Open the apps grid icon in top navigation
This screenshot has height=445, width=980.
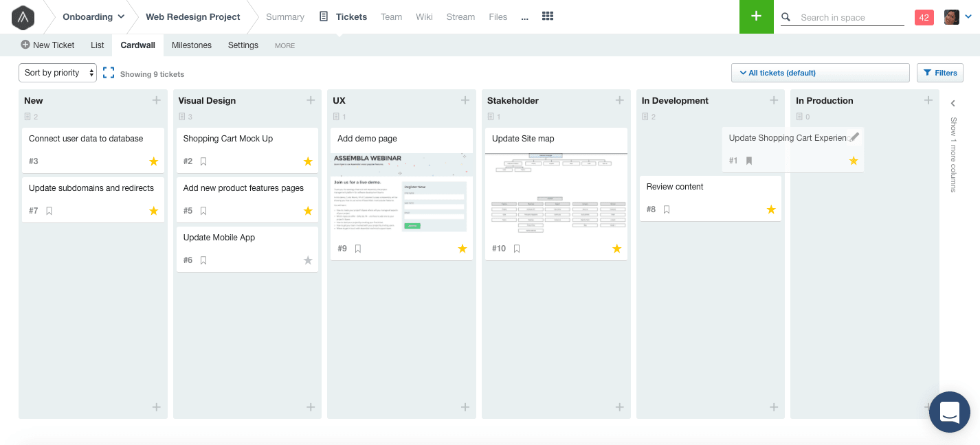pyautogui.click(x=548, y=16)
